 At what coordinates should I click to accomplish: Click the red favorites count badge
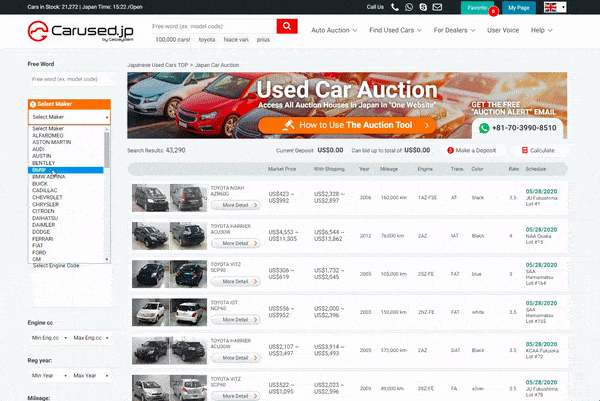coord(493,11)
